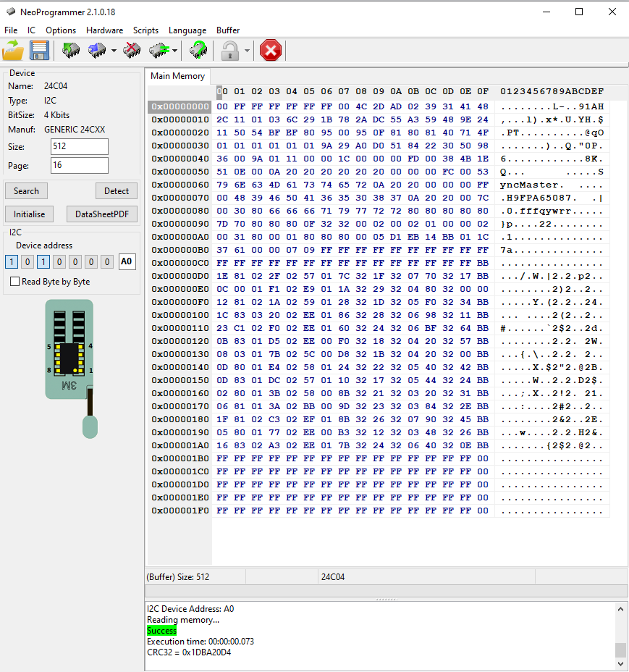Click the Write IC chip icon

tap(97, 51)
